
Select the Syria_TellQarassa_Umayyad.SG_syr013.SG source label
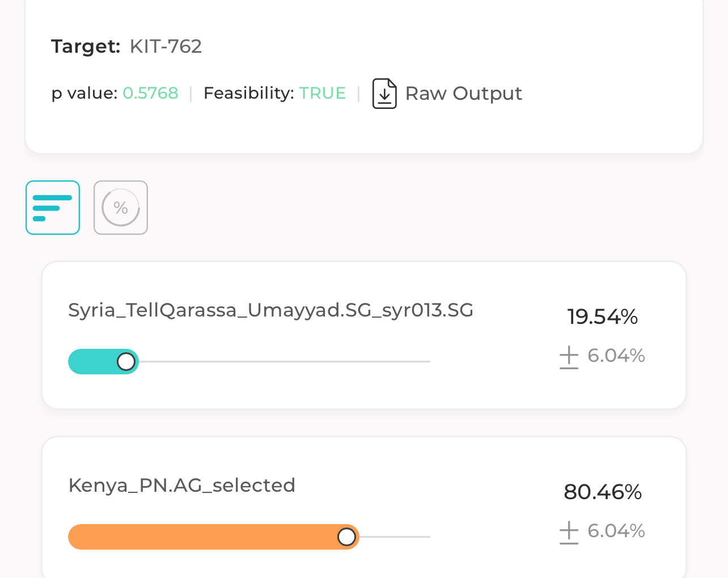tap(271, 311)
